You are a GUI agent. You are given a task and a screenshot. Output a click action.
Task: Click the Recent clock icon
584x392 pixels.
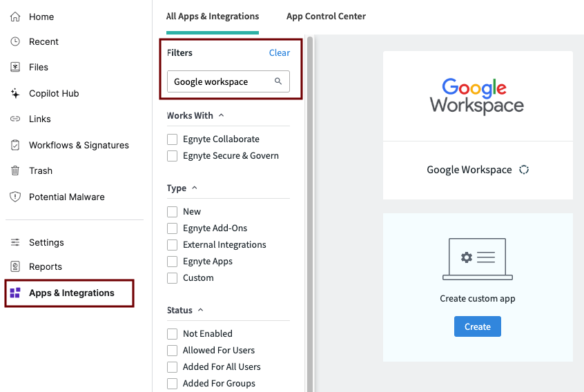(x=15, y=41)
